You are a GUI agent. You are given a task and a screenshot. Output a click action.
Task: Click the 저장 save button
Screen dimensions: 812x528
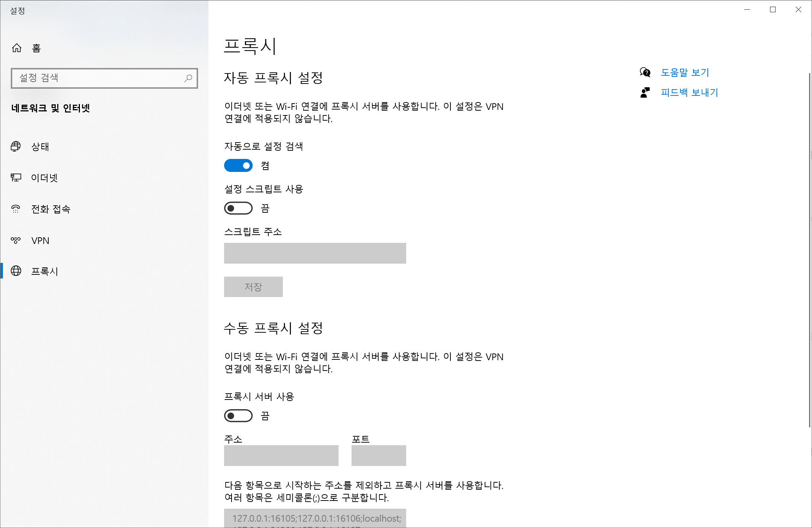click(x=253, y=287)
